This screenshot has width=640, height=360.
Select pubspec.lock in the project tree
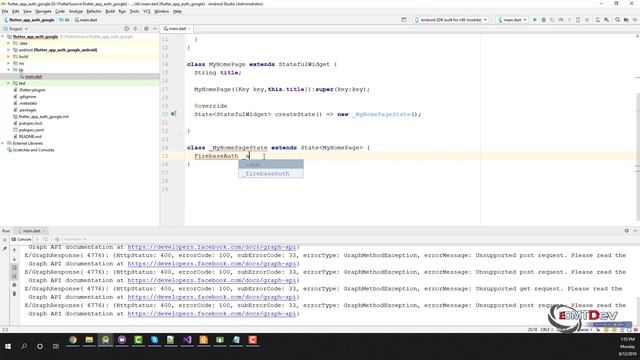click(x=30, y=123)
